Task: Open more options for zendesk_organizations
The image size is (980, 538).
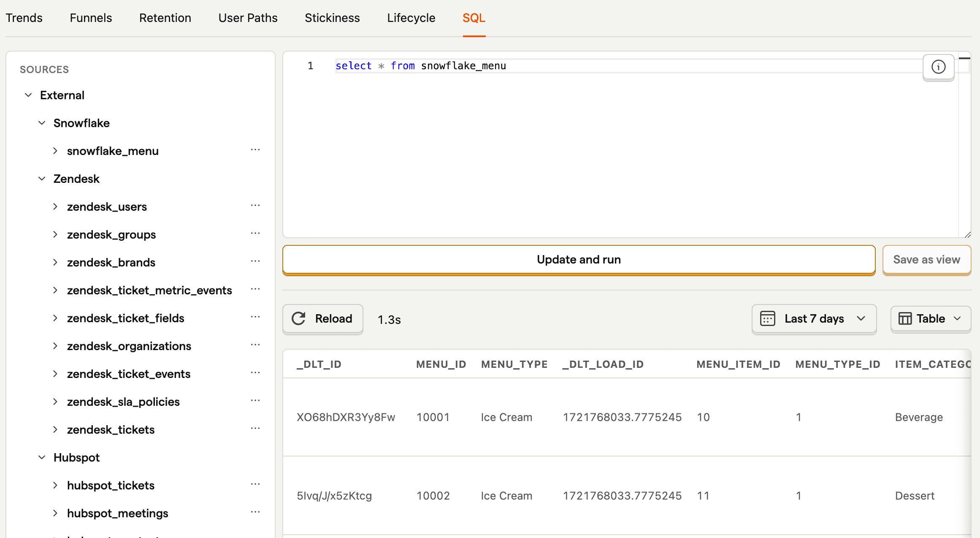Action: (255, 345)
